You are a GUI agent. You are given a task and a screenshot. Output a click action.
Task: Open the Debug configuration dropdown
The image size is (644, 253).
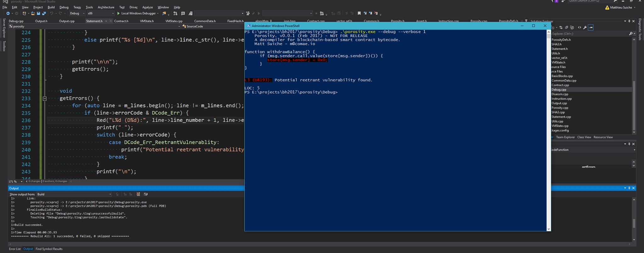77,13
